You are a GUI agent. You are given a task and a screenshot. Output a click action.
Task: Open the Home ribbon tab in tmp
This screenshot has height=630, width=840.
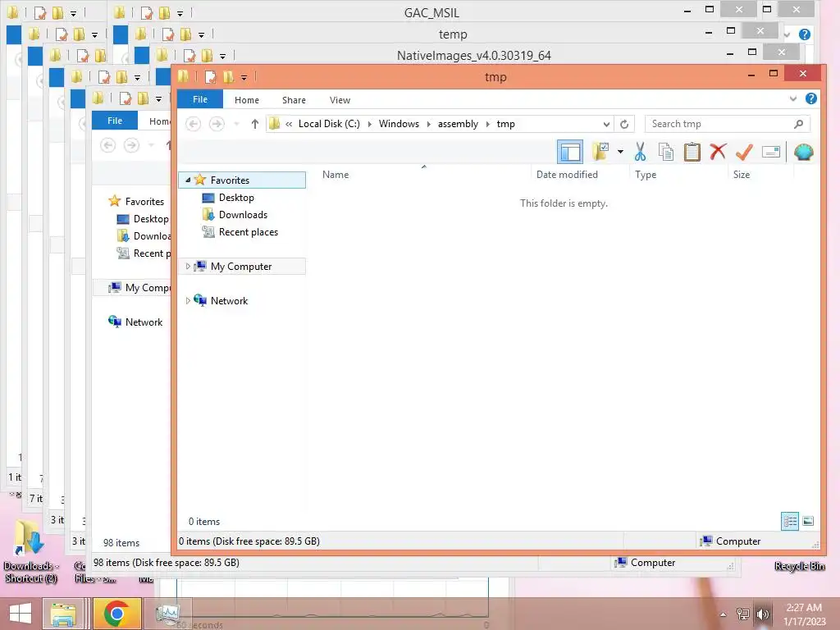pyautogui.click(x=246, y=99)
